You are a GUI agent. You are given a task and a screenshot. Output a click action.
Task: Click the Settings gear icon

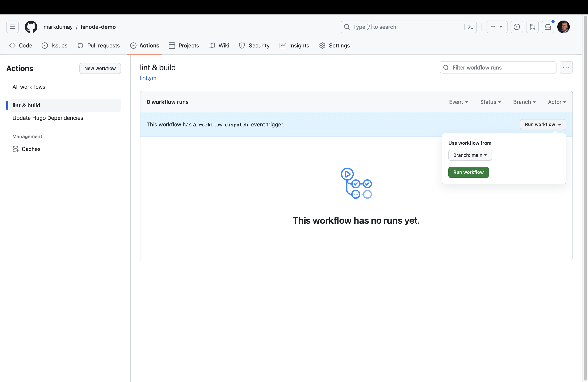(322, 45)
